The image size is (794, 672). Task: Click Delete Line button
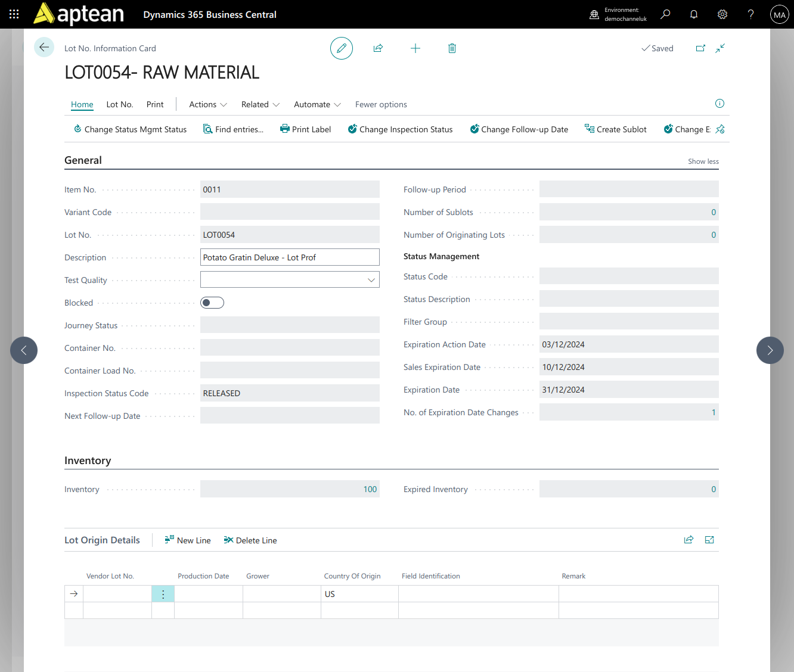point(250,540)
